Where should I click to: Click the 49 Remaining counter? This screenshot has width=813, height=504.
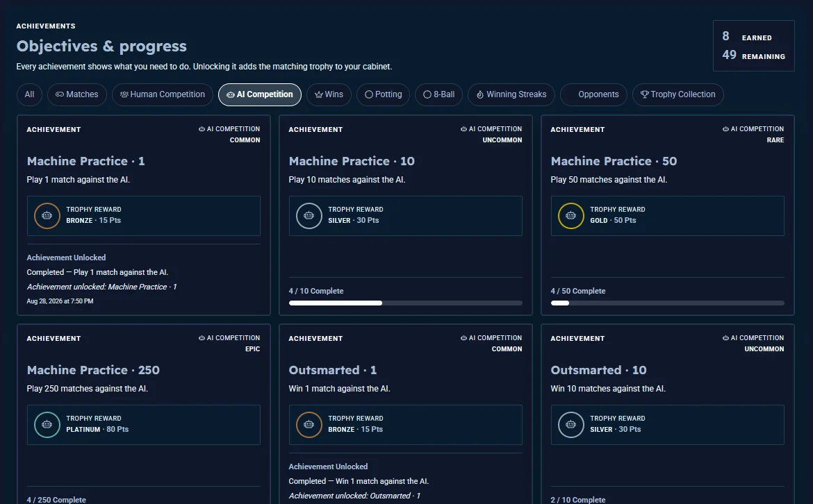click(x=753, y=55)
